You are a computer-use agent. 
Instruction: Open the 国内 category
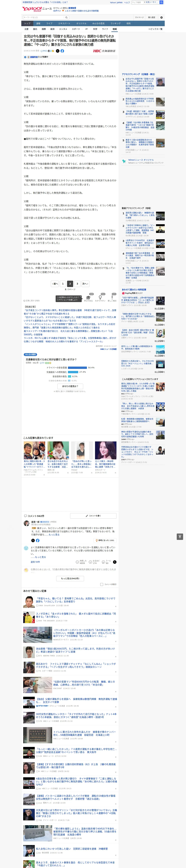35,29
